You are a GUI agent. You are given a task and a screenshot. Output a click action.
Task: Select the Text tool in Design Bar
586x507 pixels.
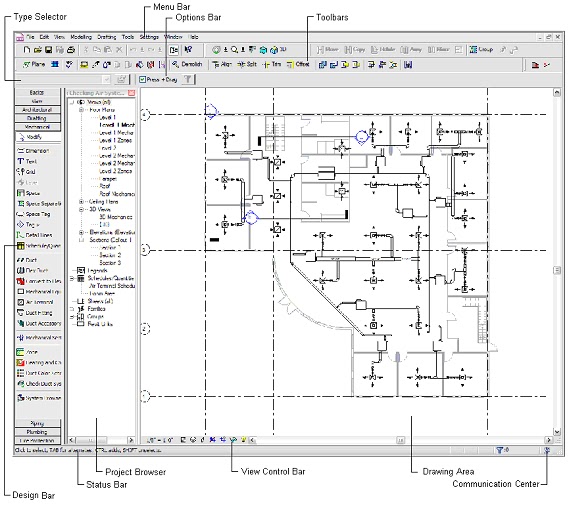click(27, 161)
